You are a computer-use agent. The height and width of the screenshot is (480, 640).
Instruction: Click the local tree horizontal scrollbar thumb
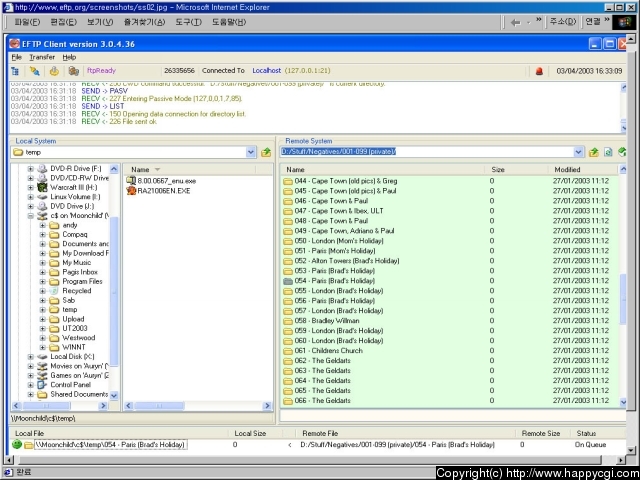click(47, 406)
